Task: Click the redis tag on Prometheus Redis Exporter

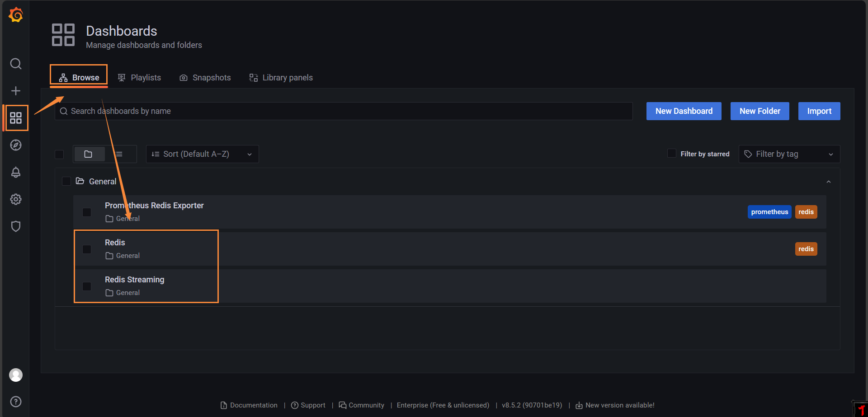Action: click(806, 212)
